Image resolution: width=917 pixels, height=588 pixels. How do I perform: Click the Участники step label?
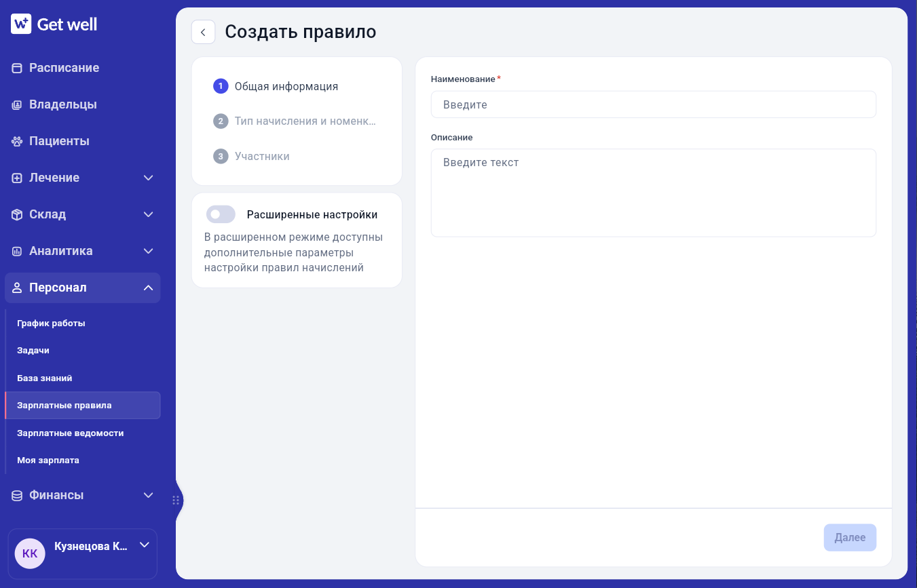coord(262,156)
